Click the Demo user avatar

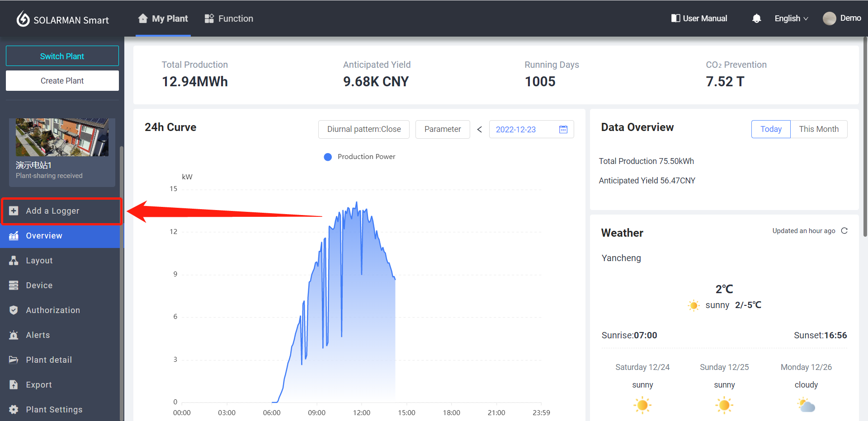point(829,19)
